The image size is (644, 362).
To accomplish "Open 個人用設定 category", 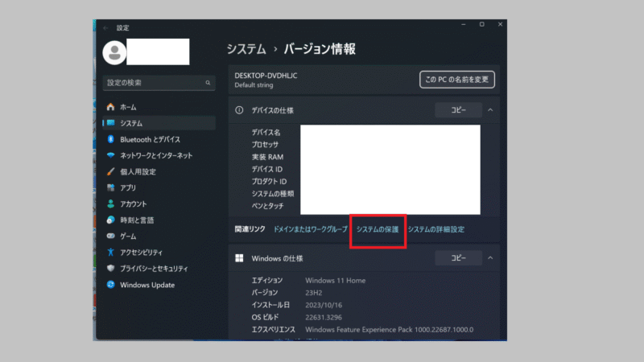I will [x=159, y=171].
